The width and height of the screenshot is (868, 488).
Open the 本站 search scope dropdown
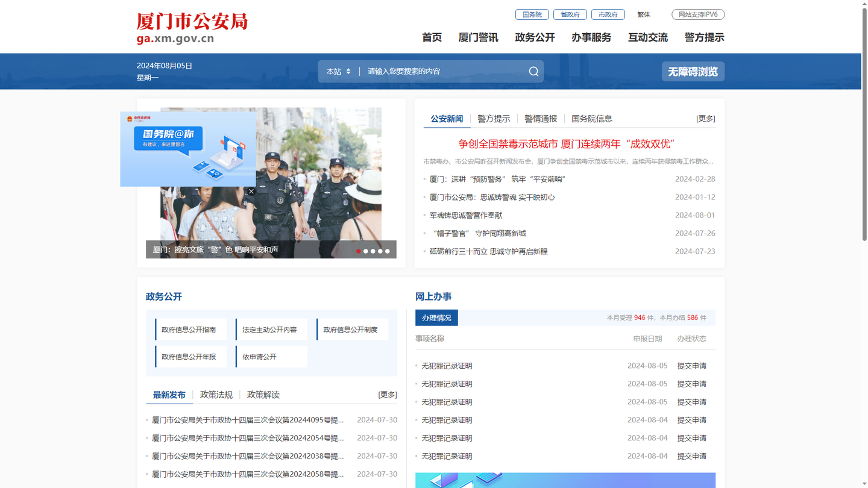pyautogui.click(x=338, y=71)
